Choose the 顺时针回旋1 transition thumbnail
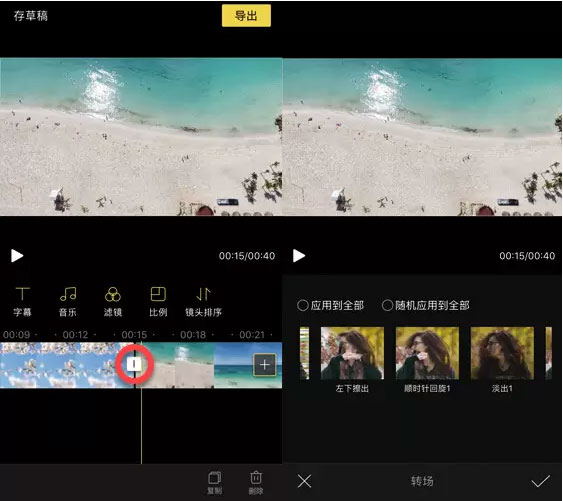Viewport: 563px width, 501px height. click(x=427, y=353)
